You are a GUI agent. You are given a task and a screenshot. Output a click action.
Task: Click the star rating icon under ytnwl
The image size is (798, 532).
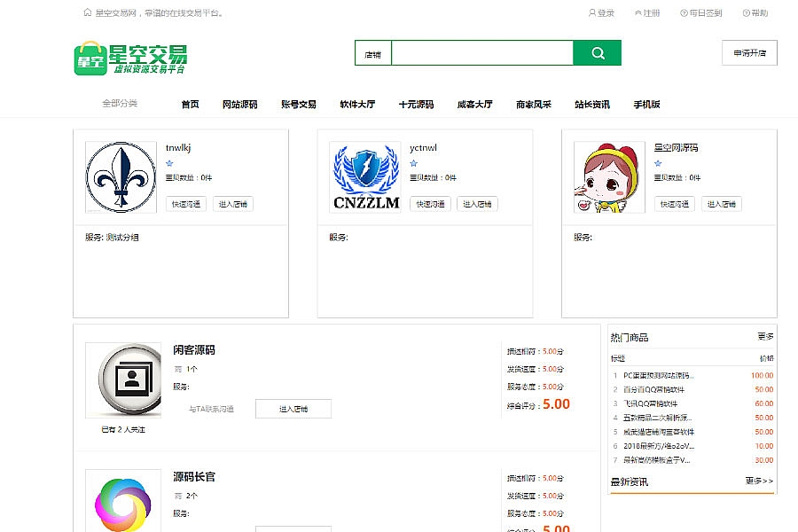[x=413, y=163]
